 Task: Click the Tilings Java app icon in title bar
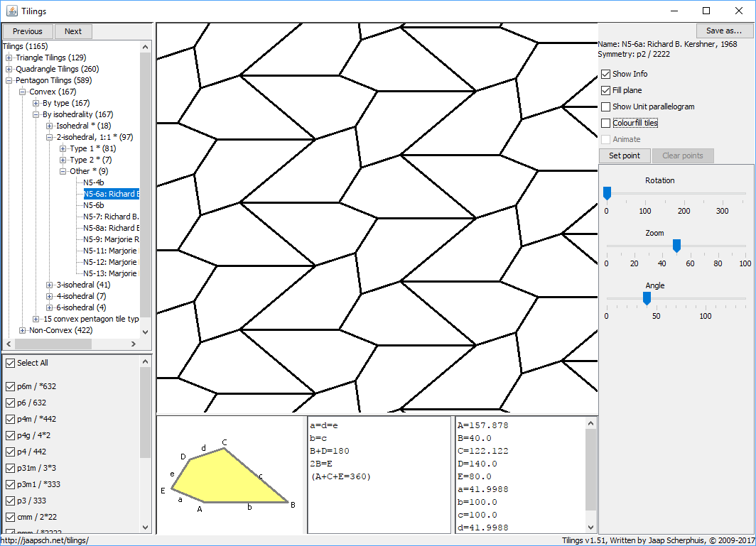click(11, 11)
